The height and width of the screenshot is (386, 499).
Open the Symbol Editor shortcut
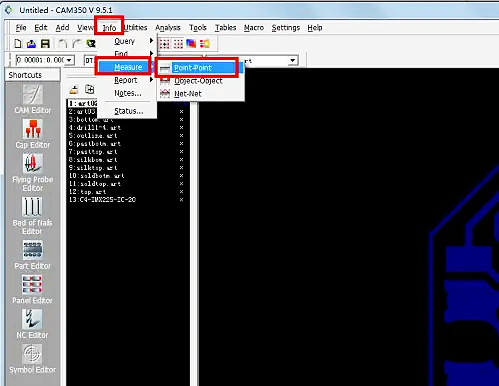(33, 359)
